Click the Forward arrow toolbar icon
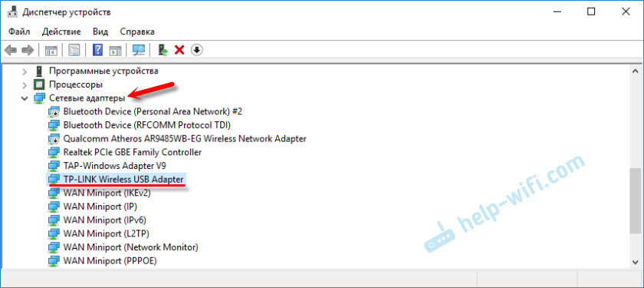This screenshot has width=644, height=288. point(28,50)
